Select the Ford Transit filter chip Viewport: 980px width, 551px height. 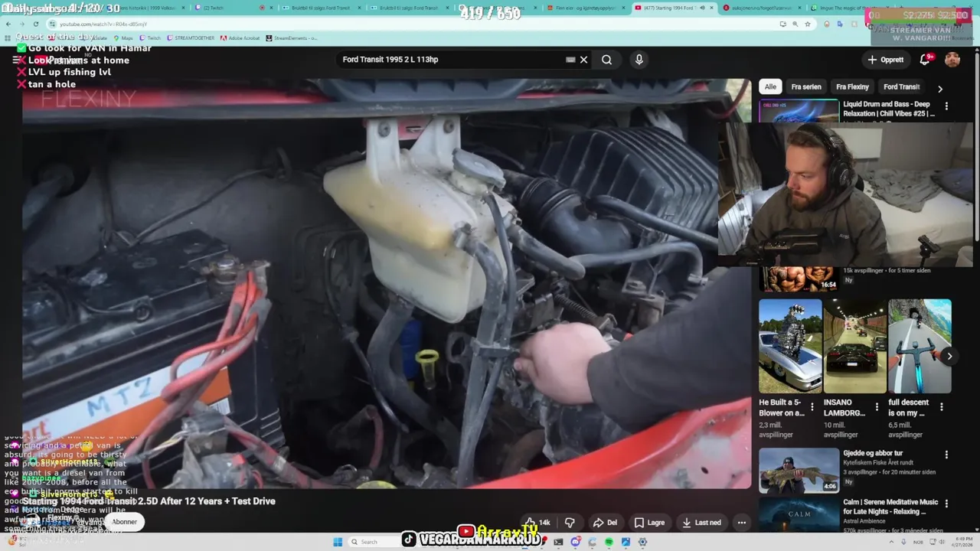pos(901,87)
